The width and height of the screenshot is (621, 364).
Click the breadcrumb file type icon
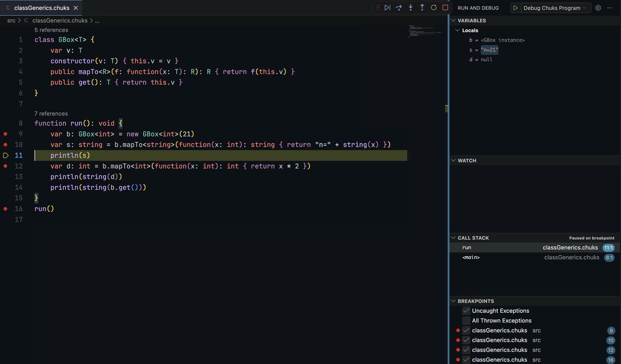[x=26, y=21]
